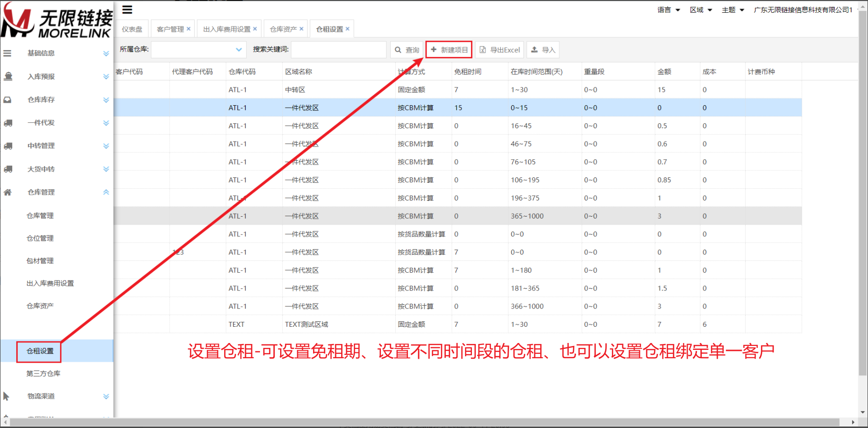Open the 语言 dropdown menu

(x=668, y=10)
